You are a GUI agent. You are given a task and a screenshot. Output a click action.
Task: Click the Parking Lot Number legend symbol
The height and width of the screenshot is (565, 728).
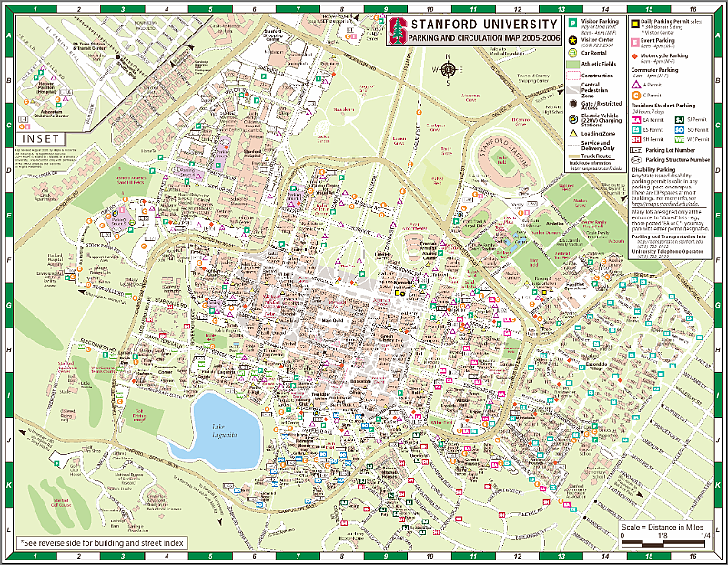[x=636, y=150]
